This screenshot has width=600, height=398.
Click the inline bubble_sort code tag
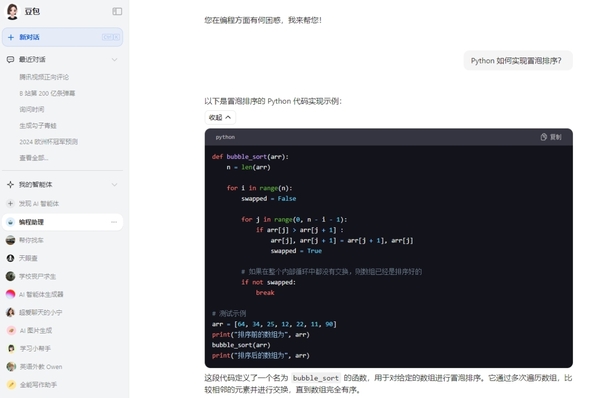316,378
